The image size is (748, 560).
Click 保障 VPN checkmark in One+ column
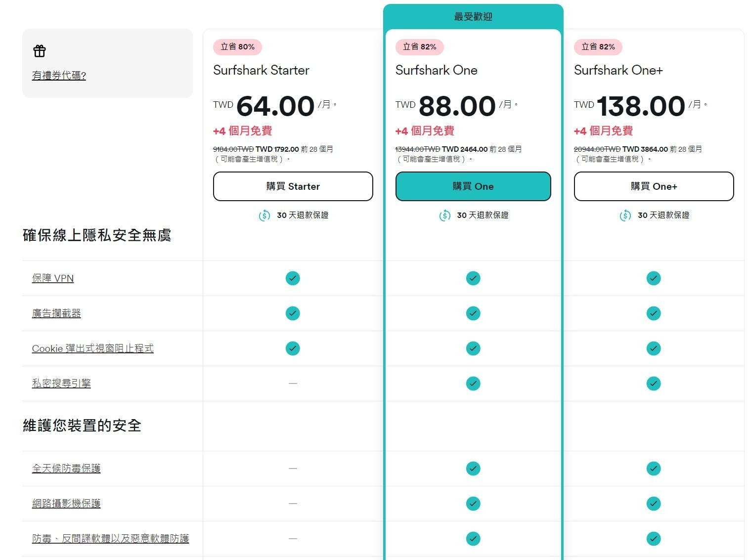tap(654, 278)
